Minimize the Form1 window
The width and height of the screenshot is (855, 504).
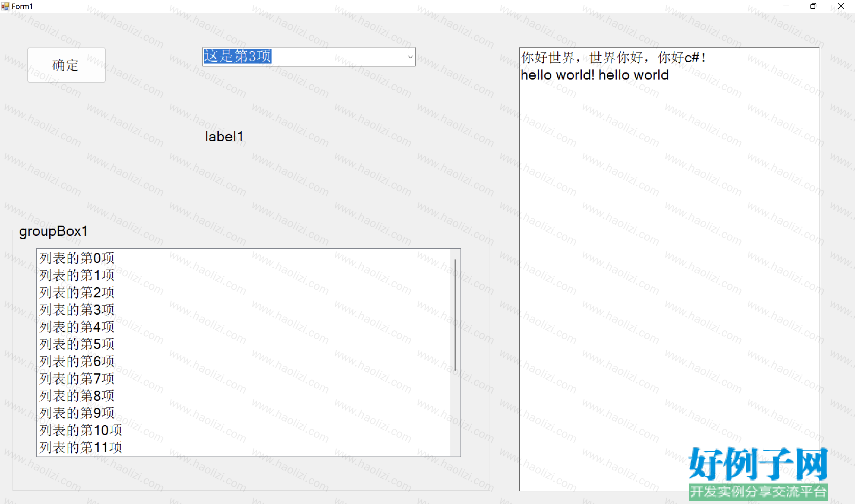[786, 6]
